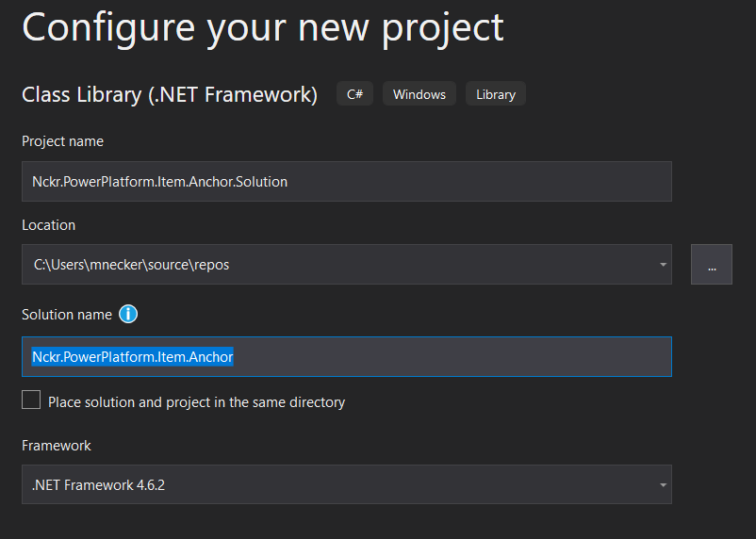Screen dimensions: 756x539
Task: Click the 'Framework' field label
Action: 57,446
